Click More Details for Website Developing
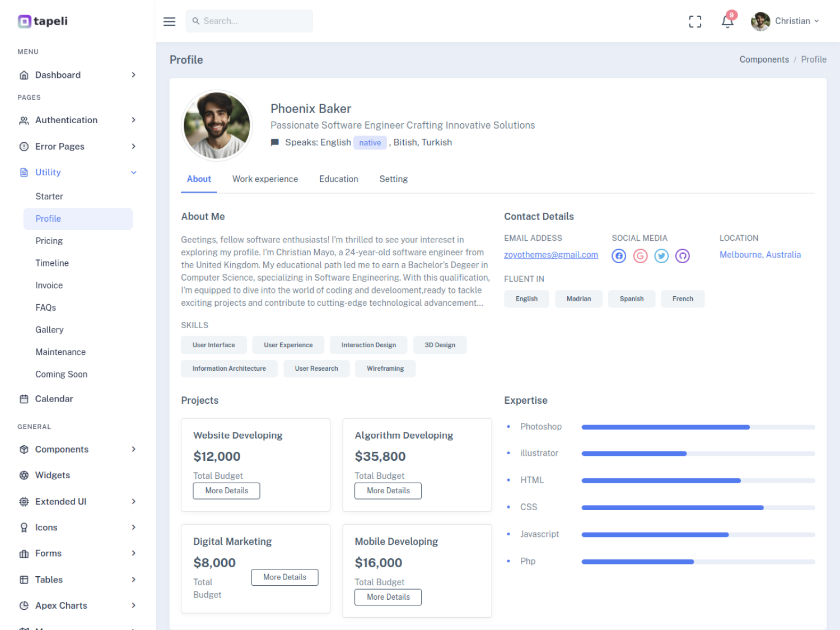The height and width of the screenshot is (630, 840). point(226,491)
